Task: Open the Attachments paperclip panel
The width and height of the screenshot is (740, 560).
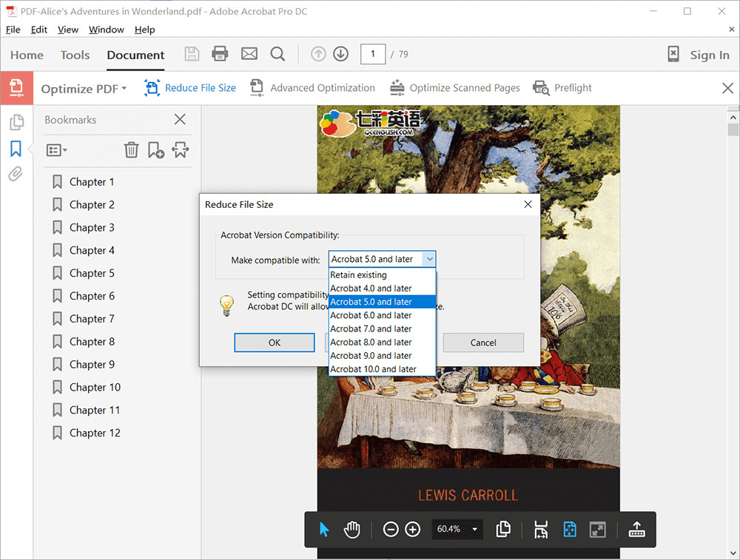Action: [16, 175]
